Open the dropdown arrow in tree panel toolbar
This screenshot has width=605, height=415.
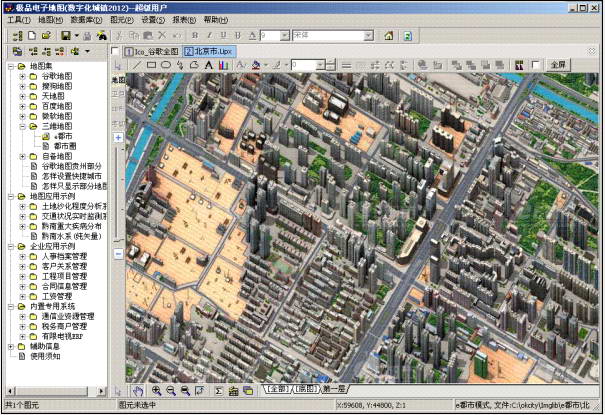pos(88,51)
